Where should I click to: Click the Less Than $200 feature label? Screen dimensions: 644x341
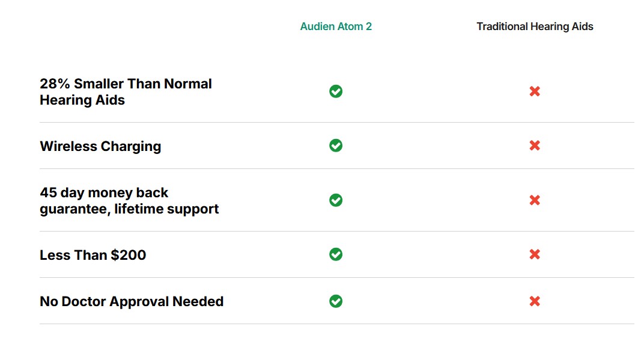coord(93,255)
